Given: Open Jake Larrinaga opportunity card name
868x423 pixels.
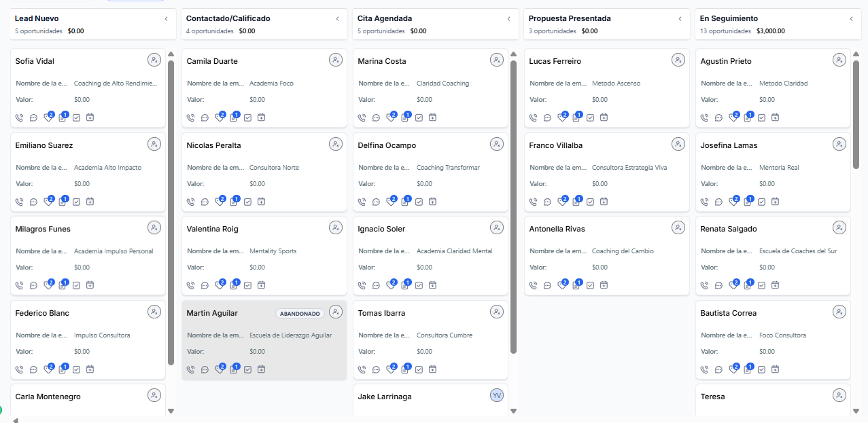Looking at the screenshot, I should [x=384, y=397].
